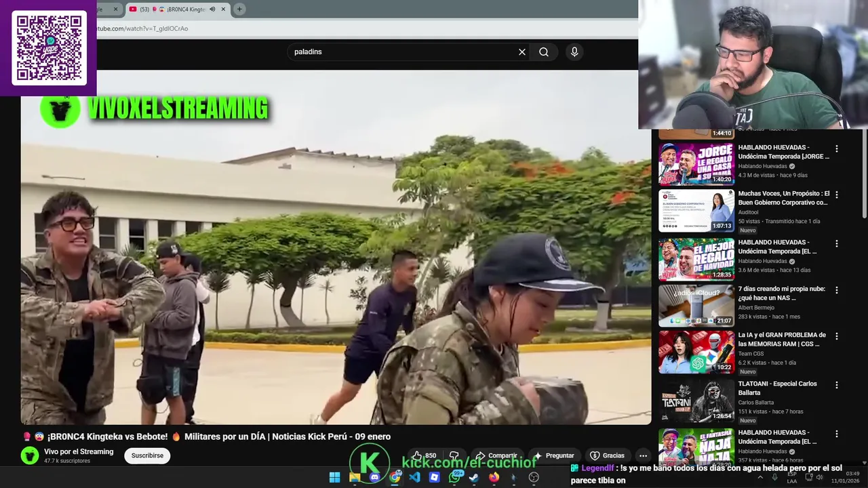Click the magnifier search button on YouTube
The image size is (868, 488).
click(544, 52)
